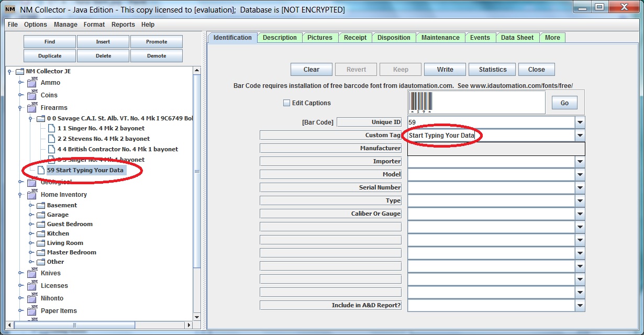644x335 pixels.
Task: Switch to the Maintenance tab
Action: point(440,38)
